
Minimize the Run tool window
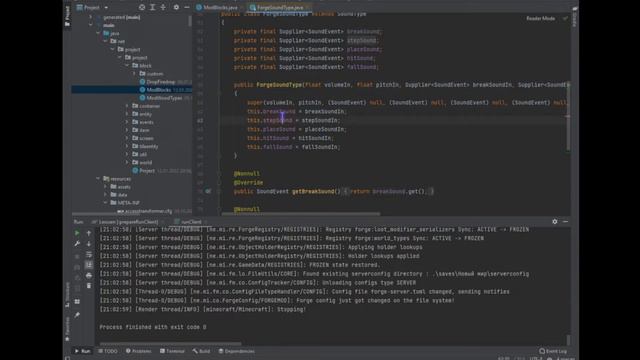click(x=565, y=222)
